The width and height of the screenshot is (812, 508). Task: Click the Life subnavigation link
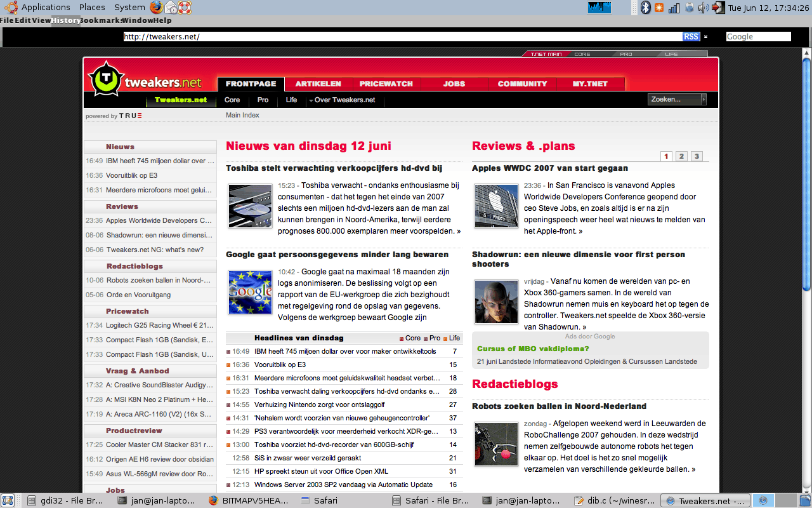pyautogui.click(x=291, y=100)
